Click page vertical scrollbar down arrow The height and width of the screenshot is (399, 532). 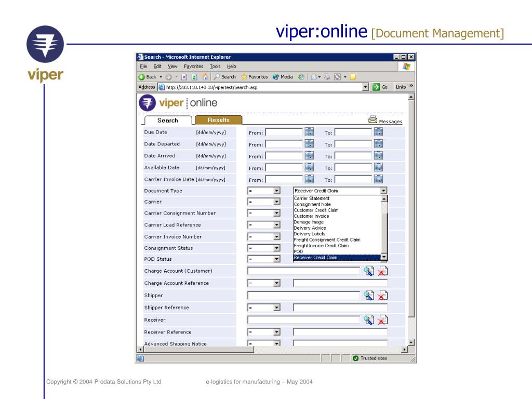[411, 343]
